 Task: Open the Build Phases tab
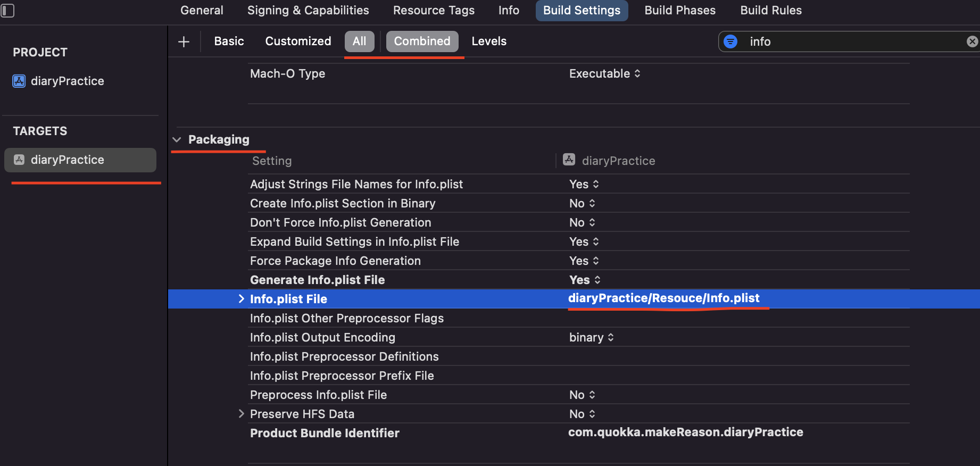click(680, 11)
